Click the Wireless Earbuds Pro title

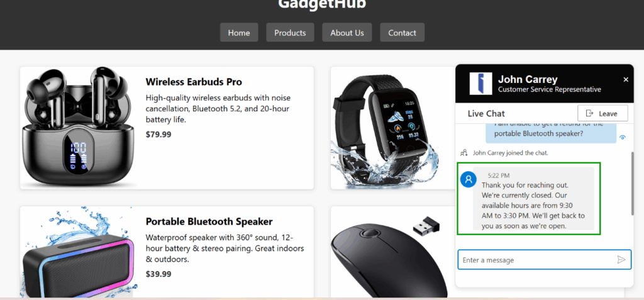(x=194, y=82)
